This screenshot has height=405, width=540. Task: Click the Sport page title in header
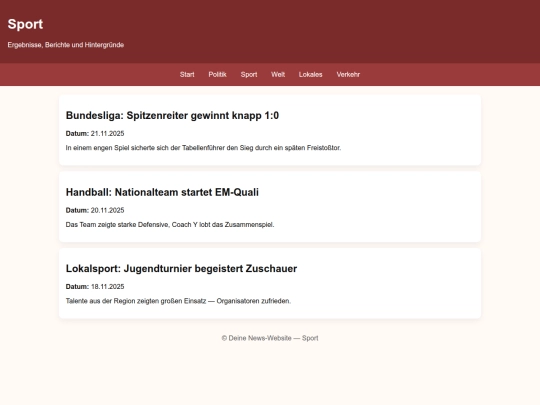25,24
